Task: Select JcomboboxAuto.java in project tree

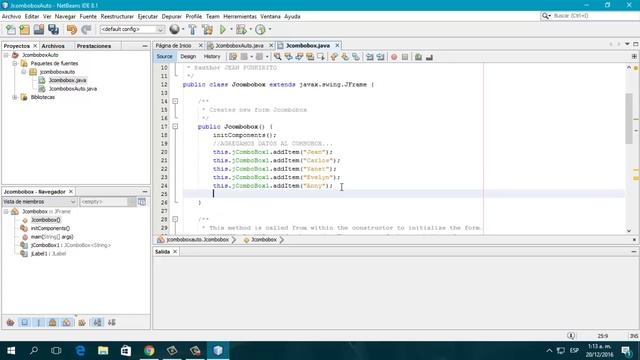Action: [x=73, y=89]
